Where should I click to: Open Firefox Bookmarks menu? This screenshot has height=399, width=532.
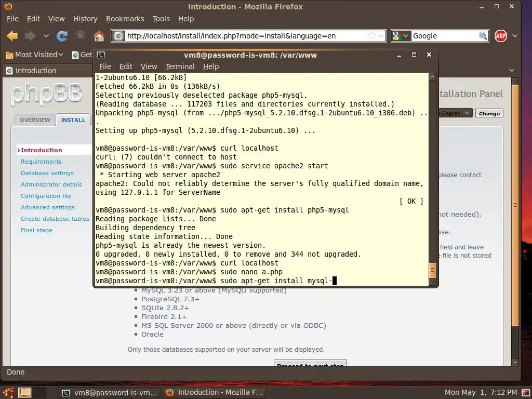click(x=125, y=19)
